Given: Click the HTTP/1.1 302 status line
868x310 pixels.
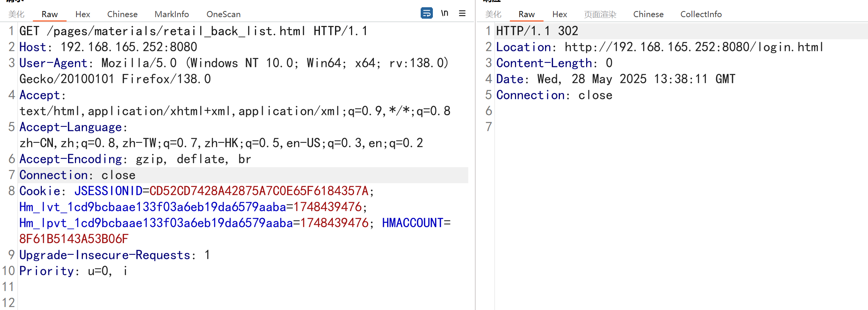Looking at the screenshot, I should [537, 31].
